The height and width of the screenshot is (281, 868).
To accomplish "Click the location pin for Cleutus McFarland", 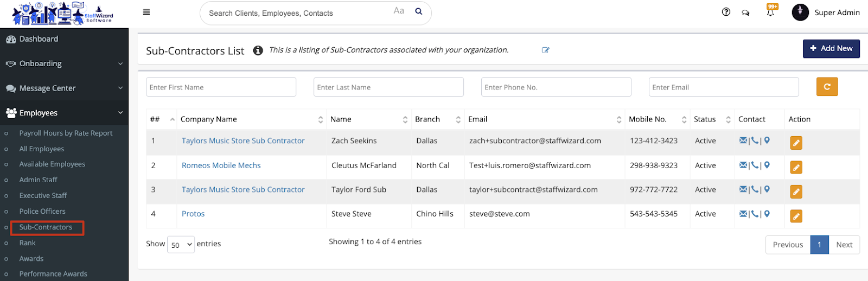I will click(767, 165).
